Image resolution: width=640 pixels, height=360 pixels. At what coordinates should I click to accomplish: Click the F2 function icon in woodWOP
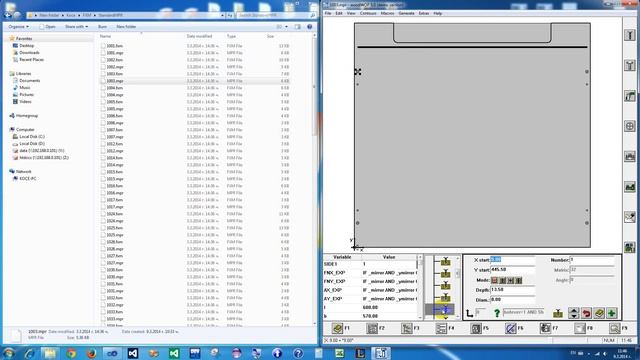click(372, 328)
